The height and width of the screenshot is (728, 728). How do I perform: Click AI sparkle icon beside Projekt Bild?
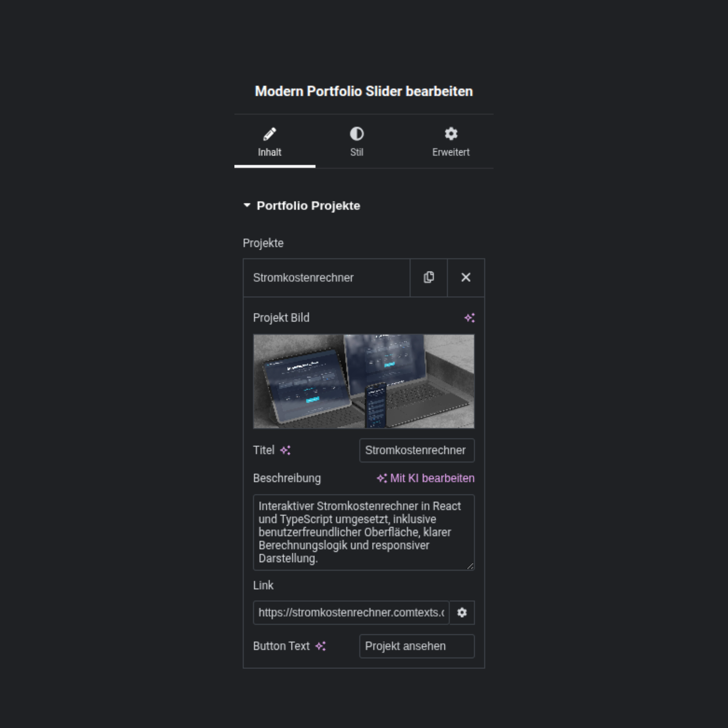469,318
